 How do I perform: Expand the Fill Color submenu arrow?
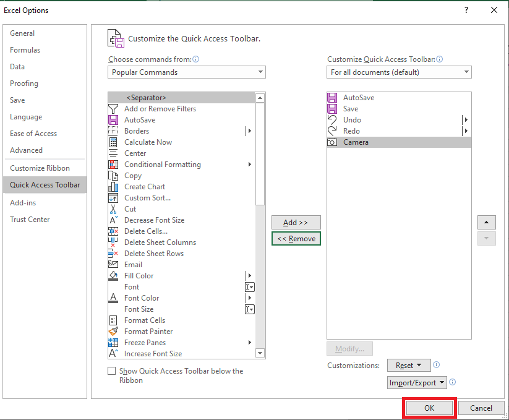(249, 276)
